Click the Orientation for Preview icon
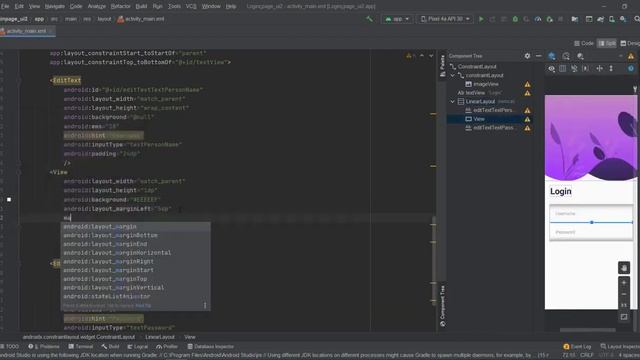Image resolution: width=640 pixels, height=360 pixels. pos(566,56)
